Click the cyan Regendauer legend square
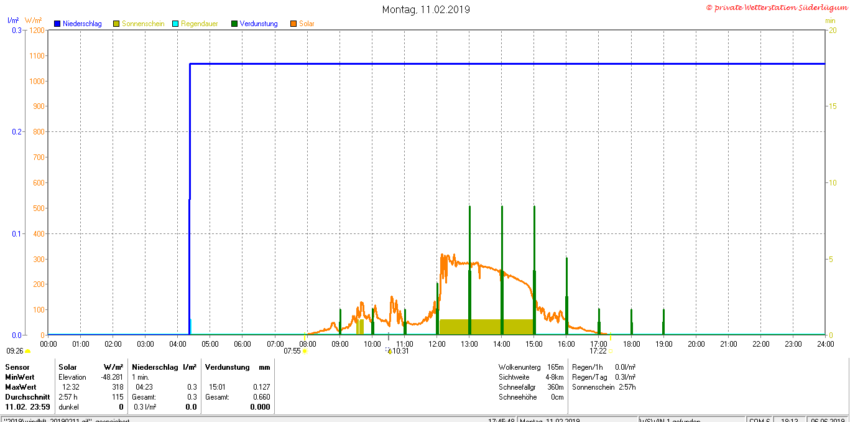The image size is (868, 422). pyautogui.click(x=175, y=24)
